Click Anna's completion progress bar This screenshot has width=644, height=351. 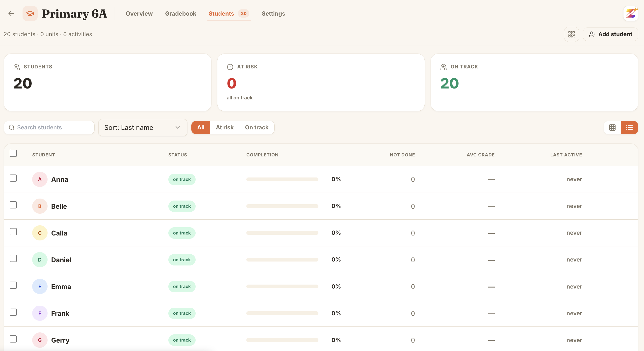coord(282,179)
